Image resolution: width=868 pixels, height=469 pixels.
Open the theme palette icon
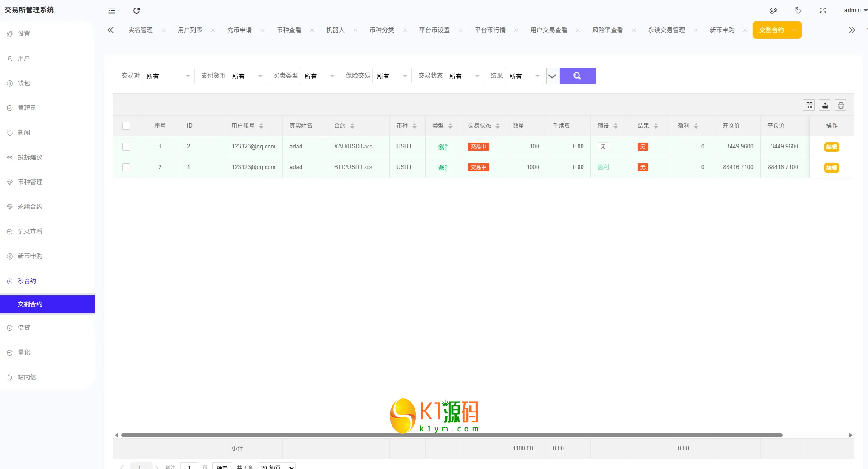773,11
